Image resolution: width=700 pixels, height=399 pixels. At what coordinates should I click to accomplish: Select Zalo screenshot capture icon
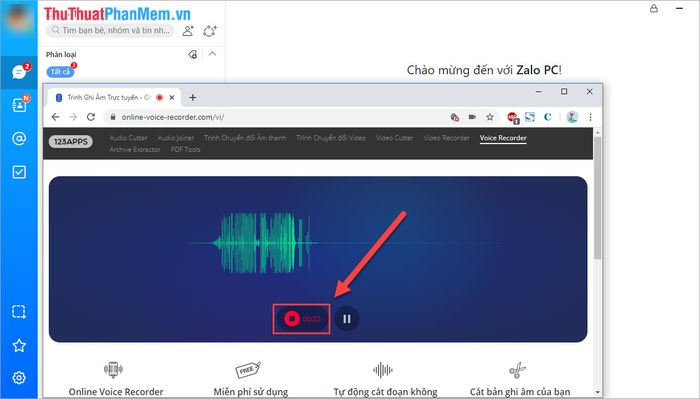[19, 312]
